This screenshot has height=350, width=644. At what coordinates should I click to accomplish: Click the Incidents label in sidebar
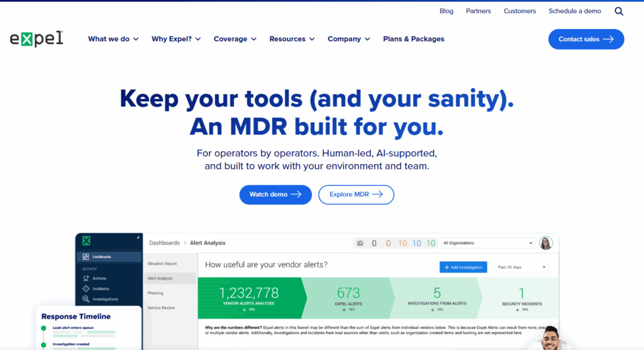pos(101,288)
